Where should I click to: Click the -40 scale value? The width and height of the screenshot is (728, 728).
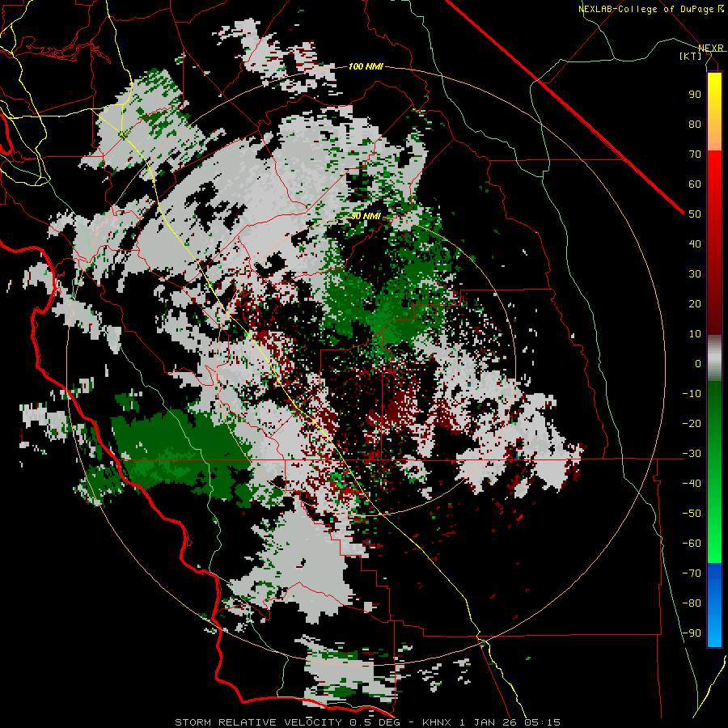point(692,484)
